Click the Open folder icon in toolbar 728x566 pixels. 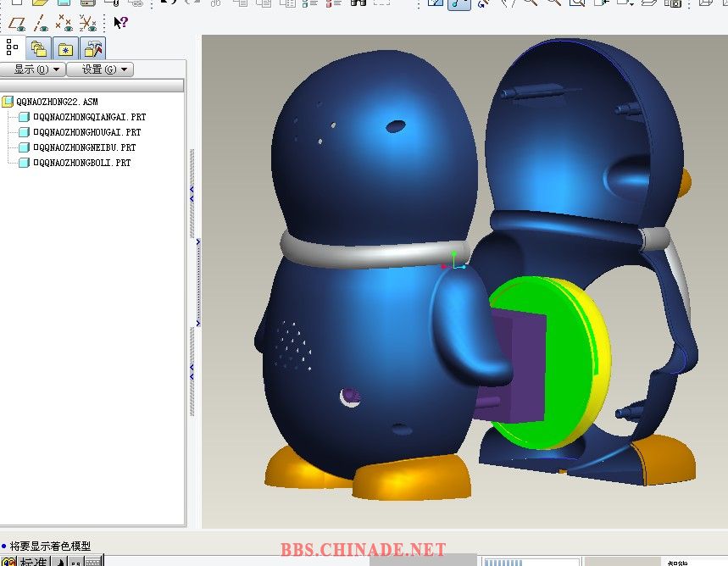tap(41, 3)
